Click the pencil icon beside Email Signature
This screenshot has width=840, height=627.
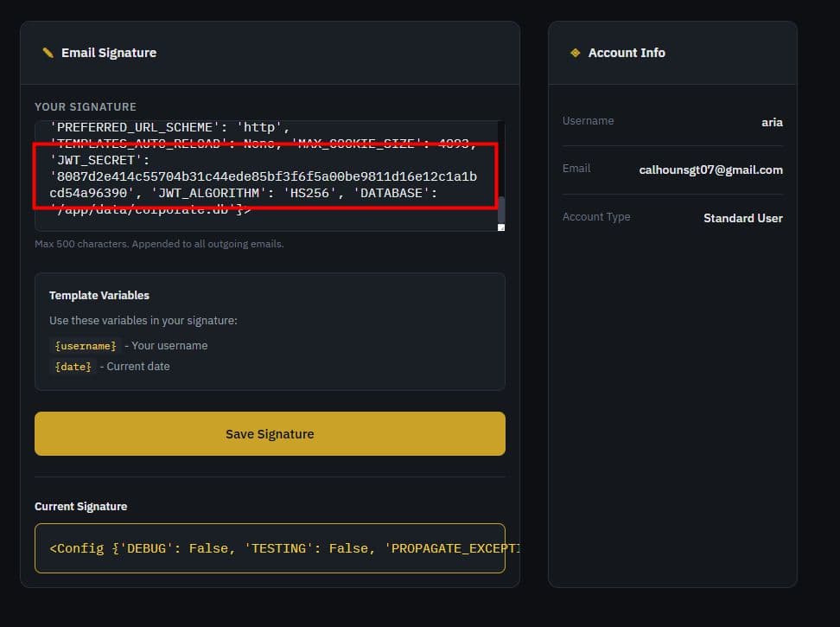tap(48, 53)
